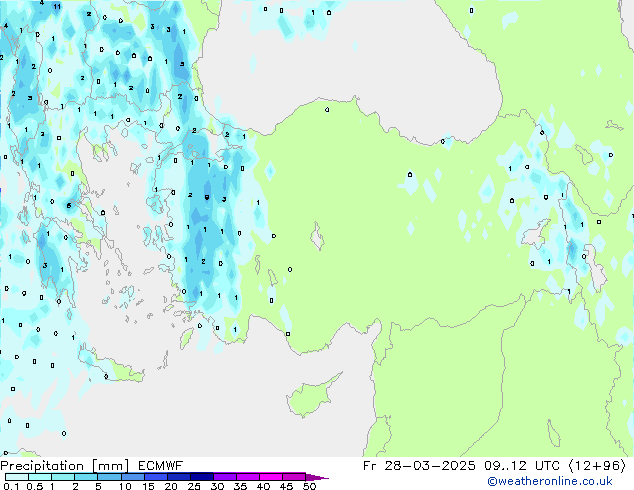Click the '50' legend scale label
The image size is (634, 490).
tap(309, 486)
